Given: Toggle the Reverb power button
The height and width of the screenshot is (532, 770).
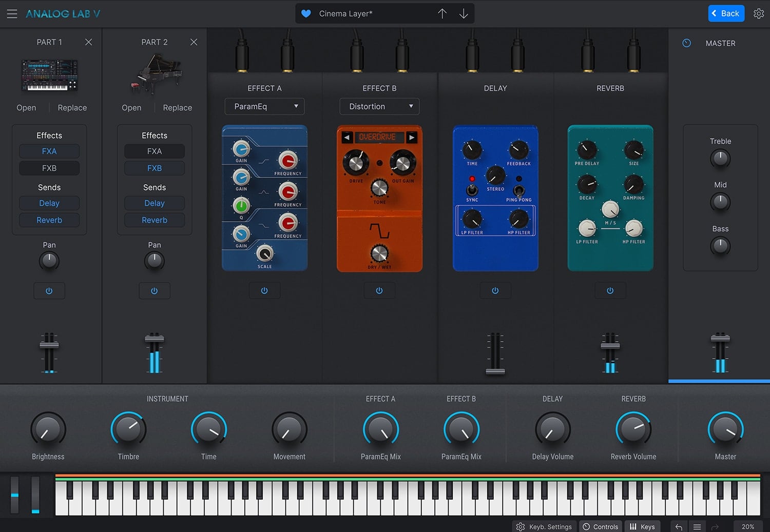Looking at the screenshot, I should (610, 290).
